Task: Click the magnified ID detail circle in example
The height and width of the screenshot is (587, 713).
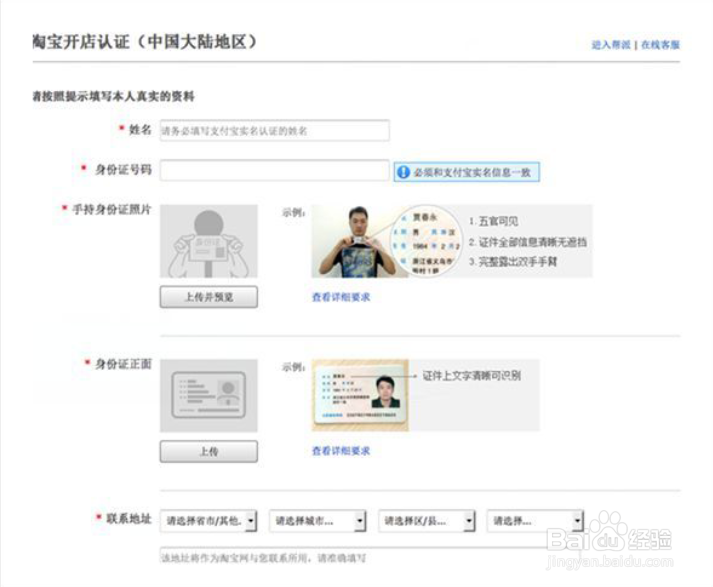Action: coord(426,241)
